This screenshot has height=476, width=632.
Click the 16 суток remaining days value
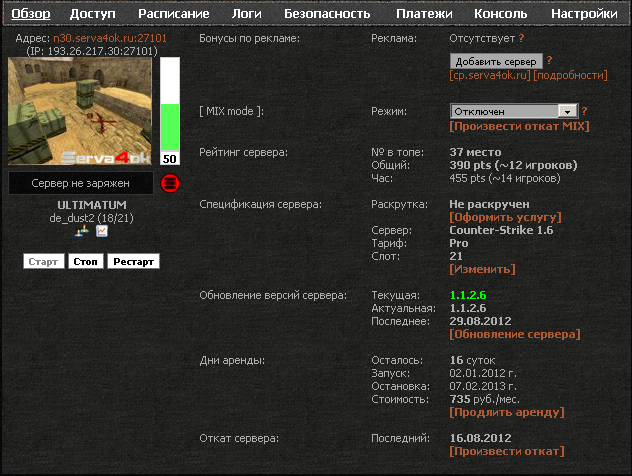(x=472, y=360)
